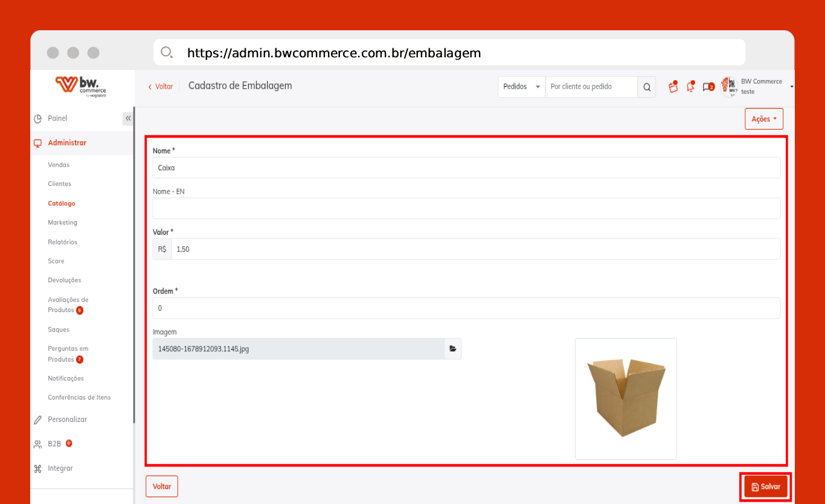The width and height of the screenshot is (825, 504).
Task: Click the folder browse icon for Imagem
Action: point(453,349)
